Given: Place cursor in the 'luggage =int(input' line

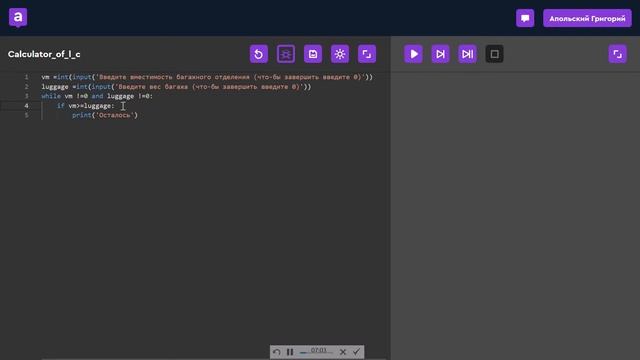Looking at the screenshot, I should click(176, 87).
